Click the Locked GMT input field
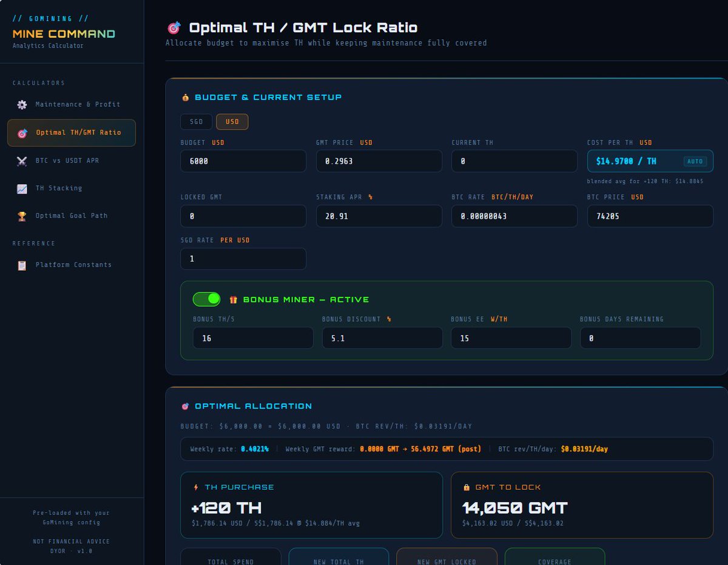The height and width of the screenshot is (565, 728). tap(243, 216)
